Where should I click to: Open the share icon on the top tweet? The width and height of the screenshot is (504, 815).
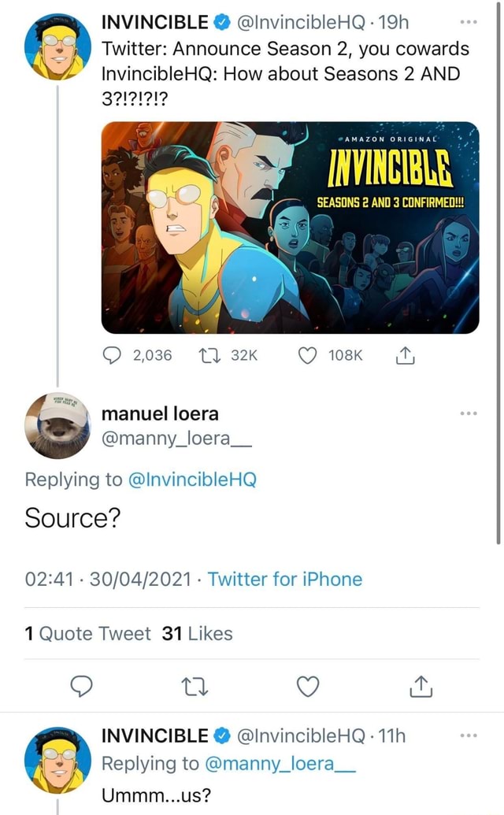[406, 355]
